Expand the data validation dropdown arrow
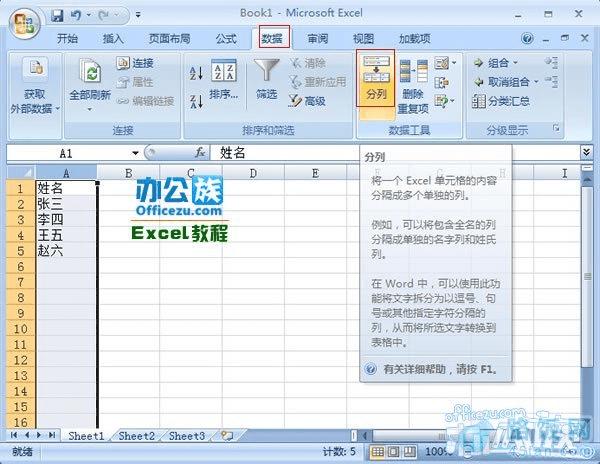Screen dimensions: 600x464 (x=454, y=62)
